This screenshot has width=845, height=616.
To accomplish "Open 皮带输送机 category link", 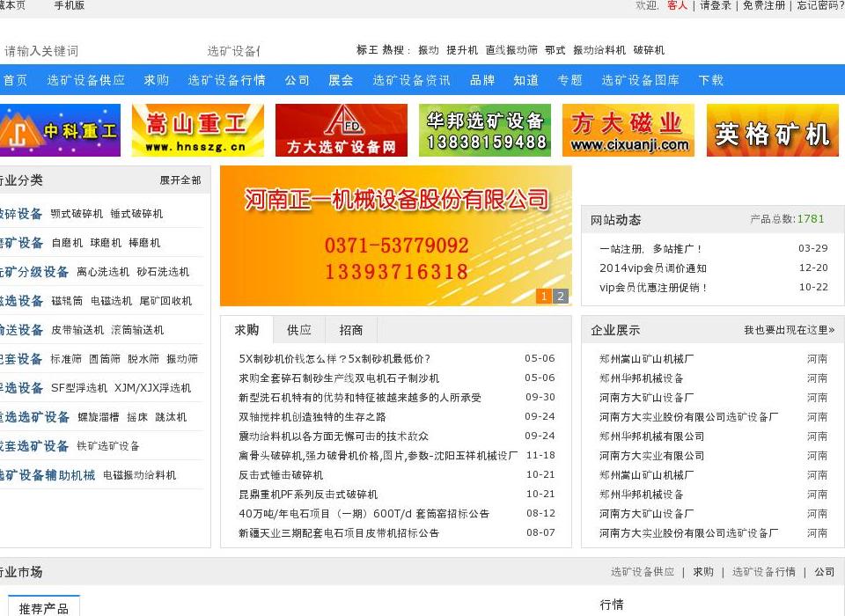I will click(77, 330).
